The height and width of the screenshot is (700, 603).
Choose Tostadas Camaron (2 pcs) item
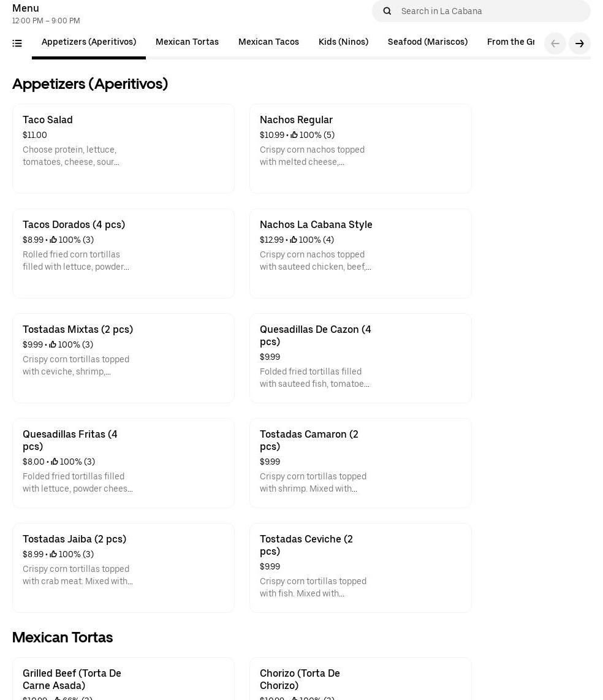(360, 463)
